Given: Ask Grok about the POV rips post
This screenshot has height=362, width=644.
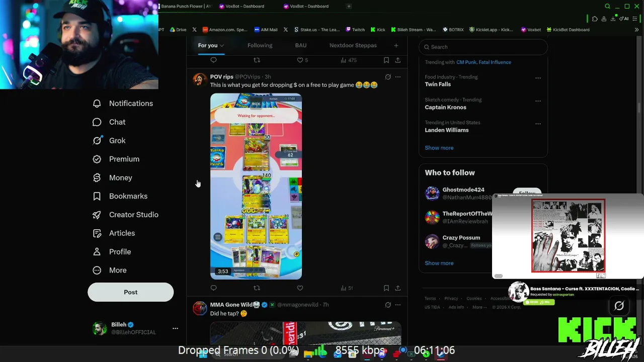Looking at the screenshot, I should [x=388, y=77].
